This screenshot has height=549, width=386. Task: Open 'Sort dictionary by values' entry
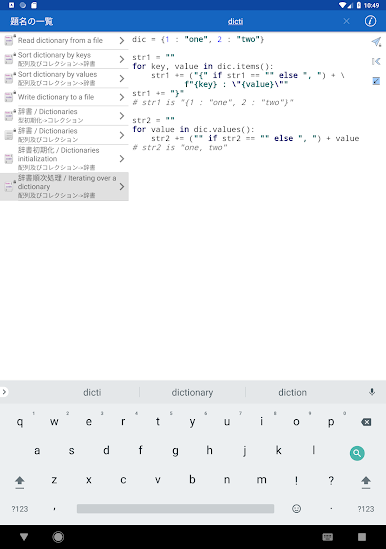(x=64, y=78)
